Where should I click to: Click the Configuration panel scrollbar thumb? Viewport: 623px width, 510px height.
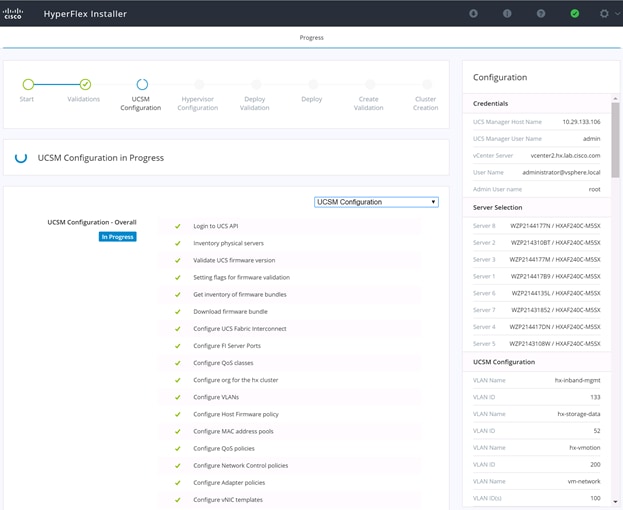[615, 140]
